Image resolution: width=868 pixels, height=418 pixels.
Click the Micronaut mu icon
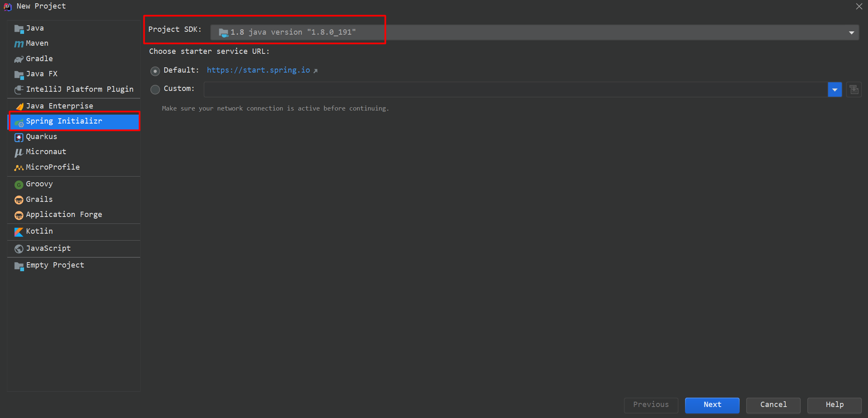click(19, 153)
